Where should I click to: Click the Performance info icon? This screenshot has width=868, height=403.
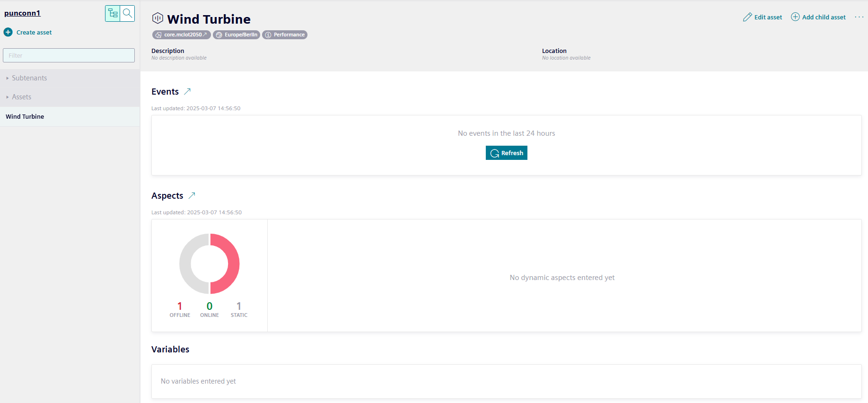point(268,35)
